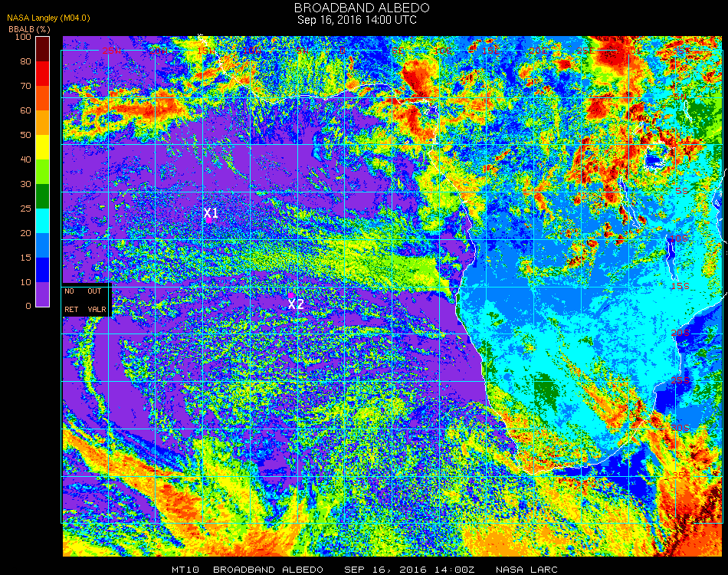The width and height of the screenshot is (728, 575).
Task: Select the red 70-80 colorbar segment
Action: click(42, 74)
